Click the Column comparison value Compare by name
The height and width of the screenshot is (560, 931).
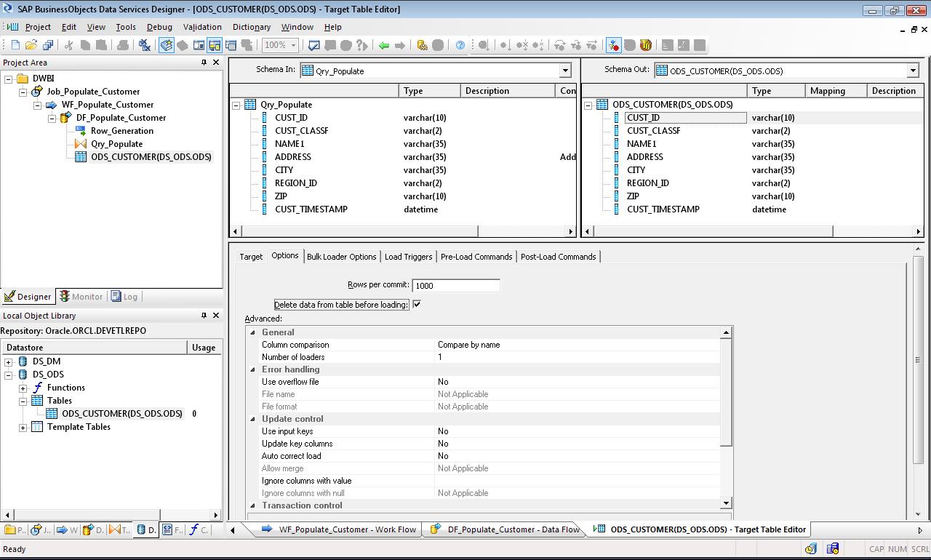(x=468, y=345)
